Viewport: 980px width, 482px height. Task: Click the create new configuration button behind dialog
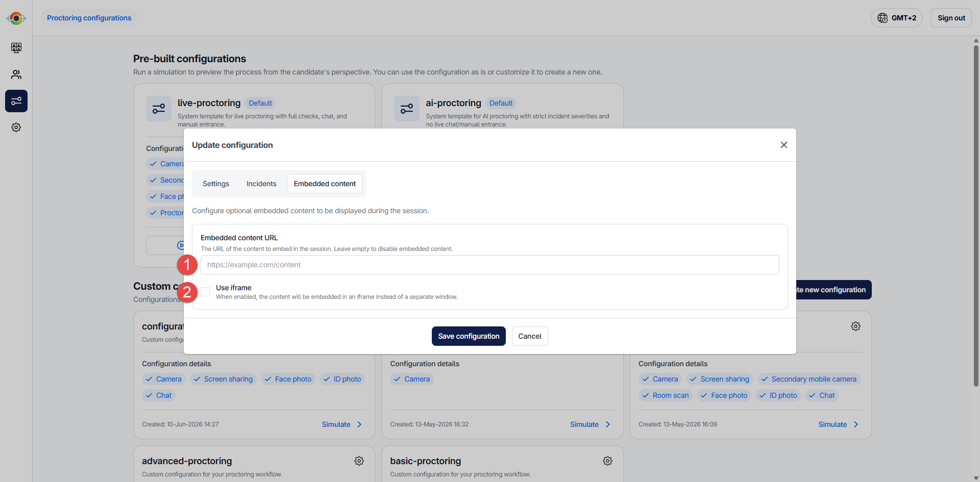pos(834,290)
